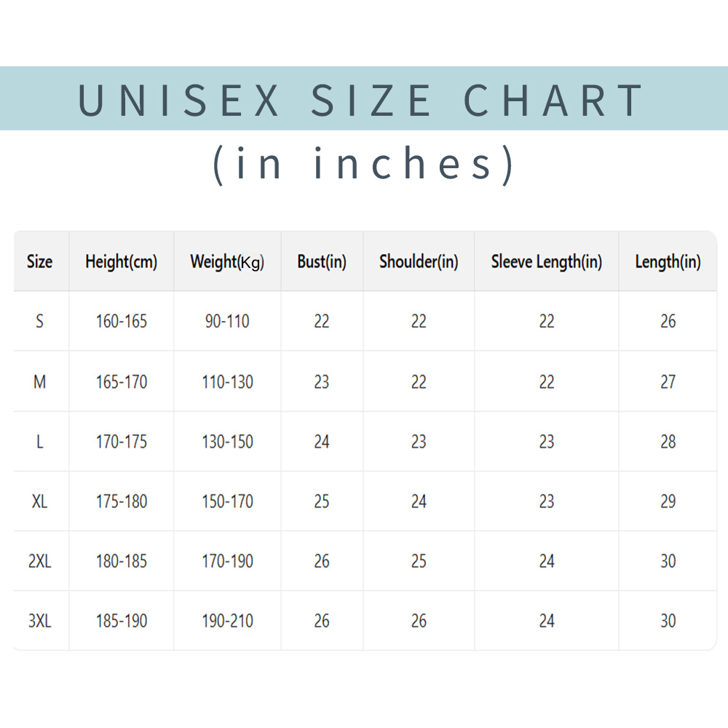Click the Height(cm) column header
728x728 pixels.
[x=121, y=262]
